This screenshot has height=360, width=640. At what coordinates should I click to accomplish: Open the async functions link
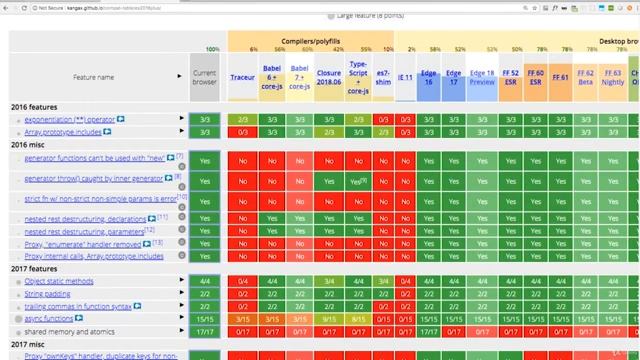49,318
